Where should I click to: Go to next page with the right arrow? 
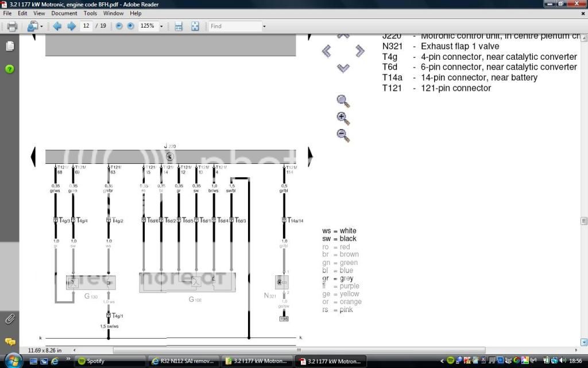click(x=71, y=26)
